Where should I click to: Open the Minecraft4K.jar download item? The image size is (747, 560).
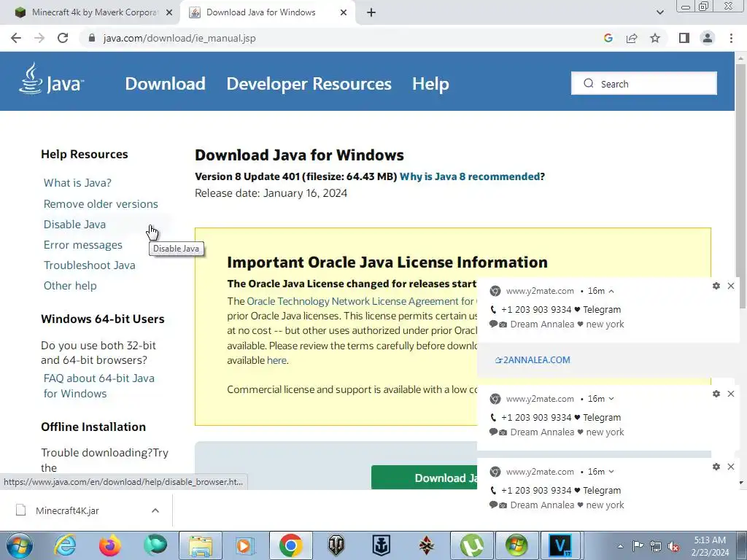tap(66, 510)
